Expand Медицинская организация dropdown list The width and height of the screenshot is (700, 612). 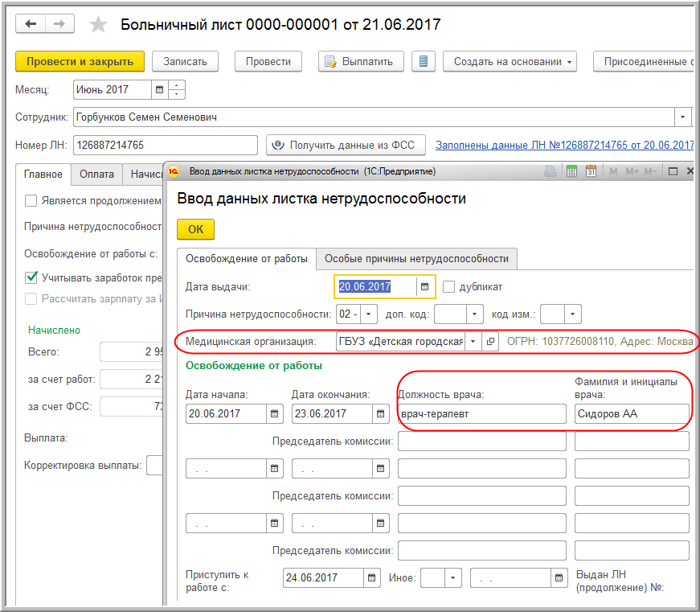click(x=473, y=342)
